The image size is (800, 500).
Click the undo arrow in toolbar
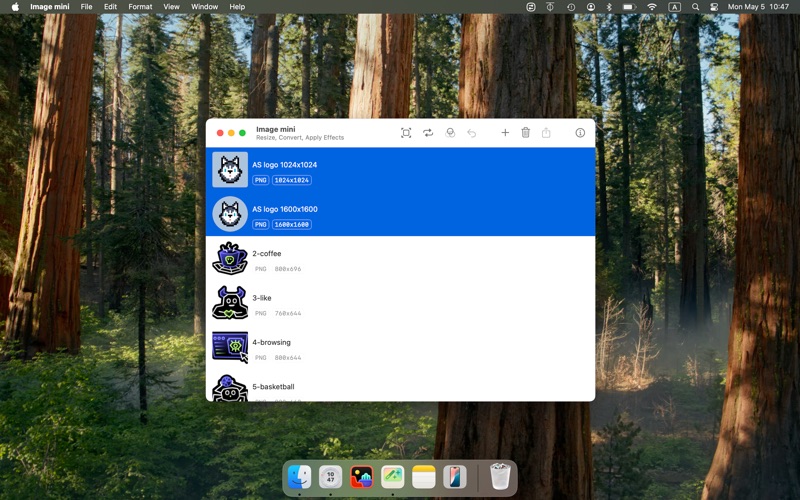coord(471,133)
